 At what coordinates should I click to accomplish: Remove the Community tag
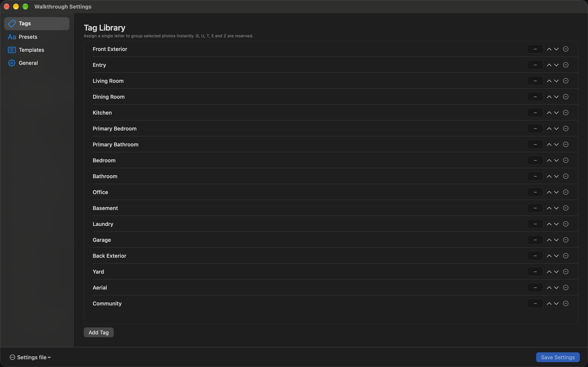566,303
